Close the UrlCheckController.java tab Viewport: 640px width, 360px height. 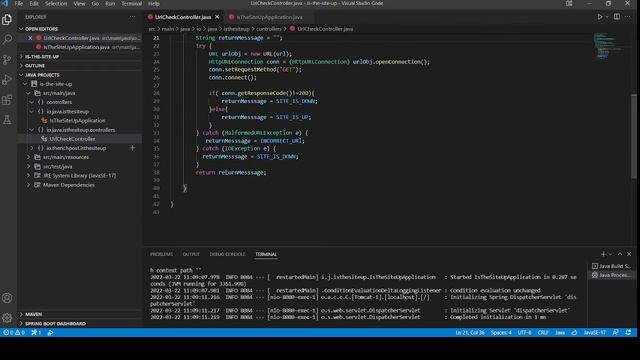click(217, 17)
